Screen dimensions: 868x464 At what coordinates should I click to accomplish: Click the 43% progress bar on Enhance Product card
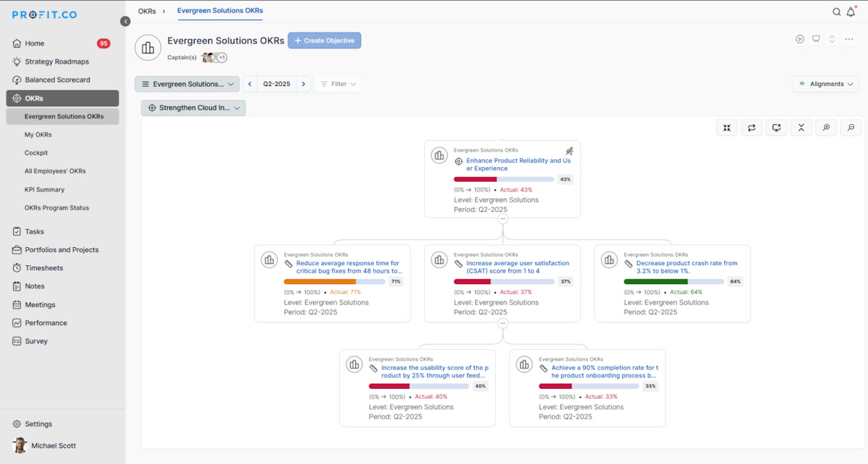[x=504, y=179]
